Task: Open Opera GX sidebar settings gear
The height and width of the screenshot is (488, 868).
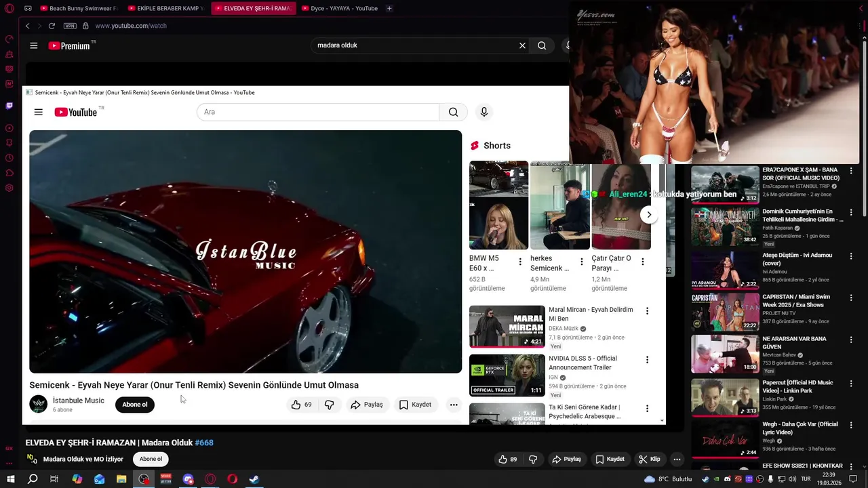Action: point(9,188)
